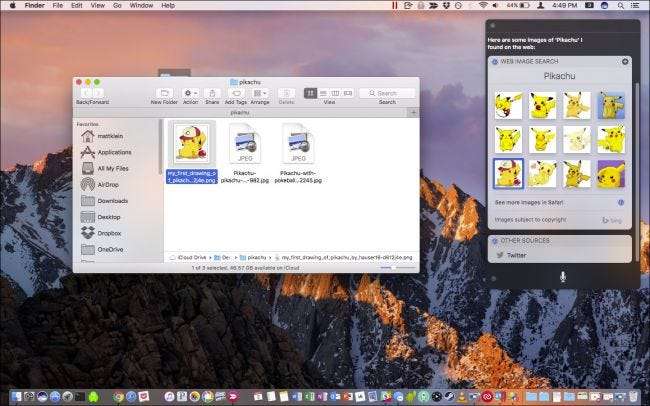Screen dimensions: 650x406
Task: Switch Finder to column view
Action: click(x=335, y=93)
